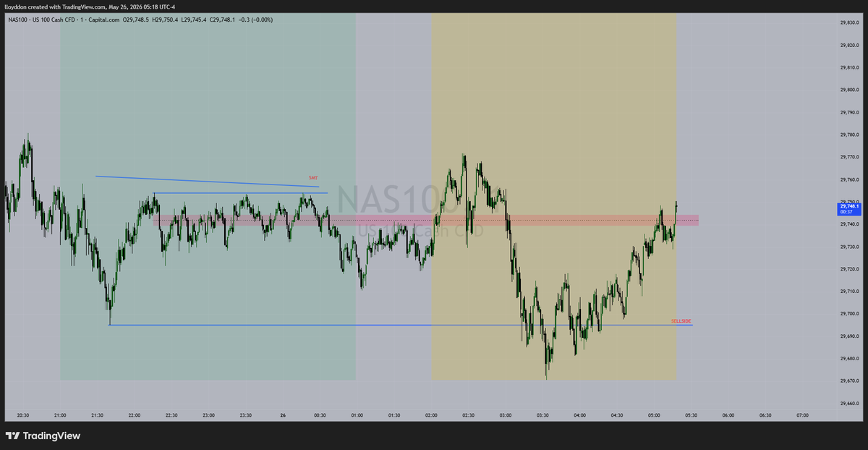
Task: Click the 03:30 time axis label
Action: click(542, 415)
